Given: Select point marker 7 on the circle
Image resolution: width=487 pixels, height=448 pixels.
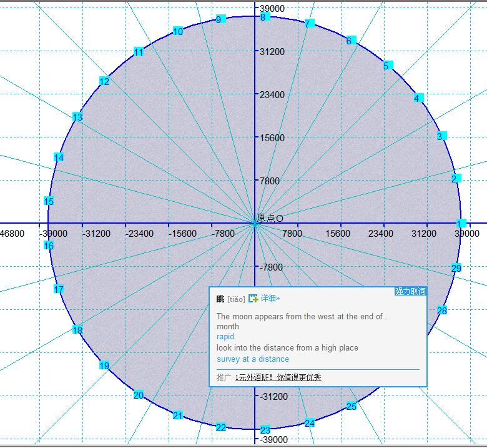Looking at the screenshot, I should [x=309, y=23].
